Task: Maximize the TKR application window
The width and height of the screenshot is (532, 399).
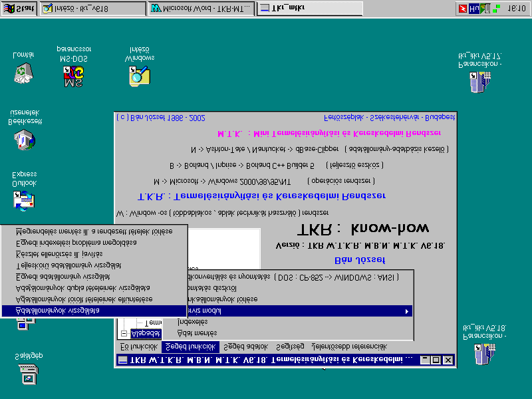Action: [436, 360]
